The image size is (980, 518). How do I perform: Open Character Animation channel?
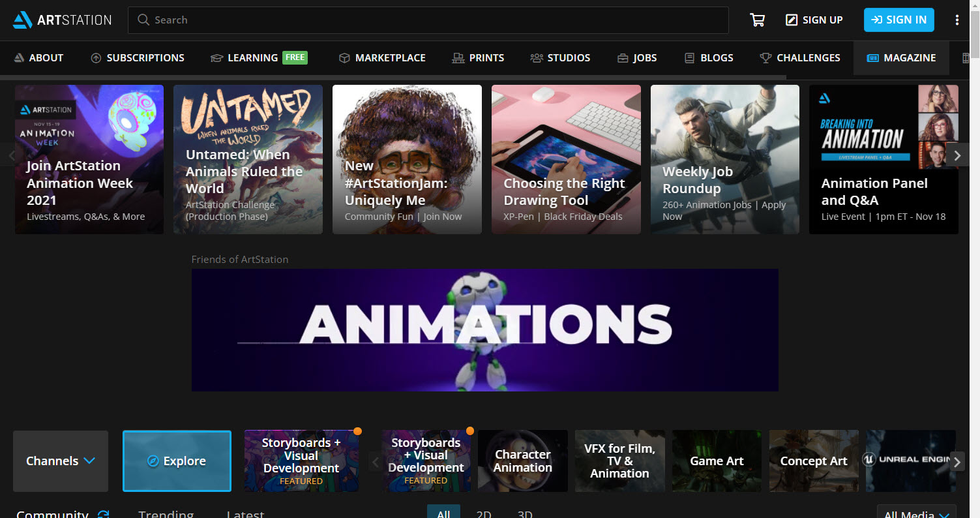click(x=522, y=461)
